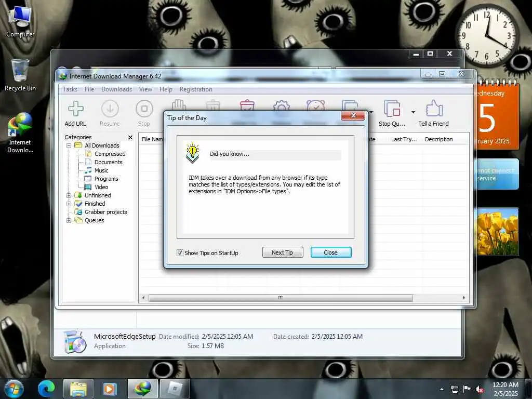Select the Video category
The width and height of the screenshot is (532, 399).
101,187
